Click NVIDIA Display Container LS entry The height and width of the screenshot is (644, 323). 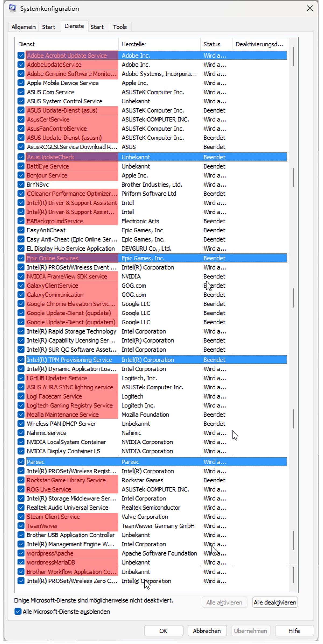[x=64, y=451]
